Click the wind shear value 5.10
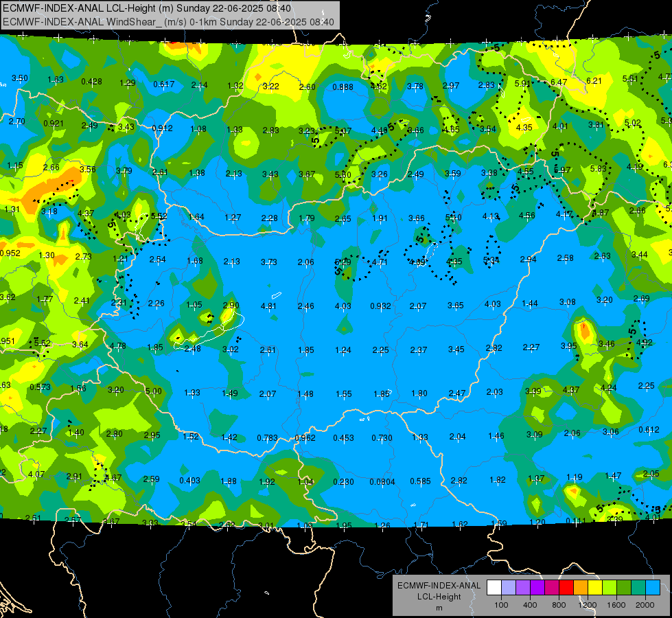Viewport: 672px width, 618px height. click(454, 218)
